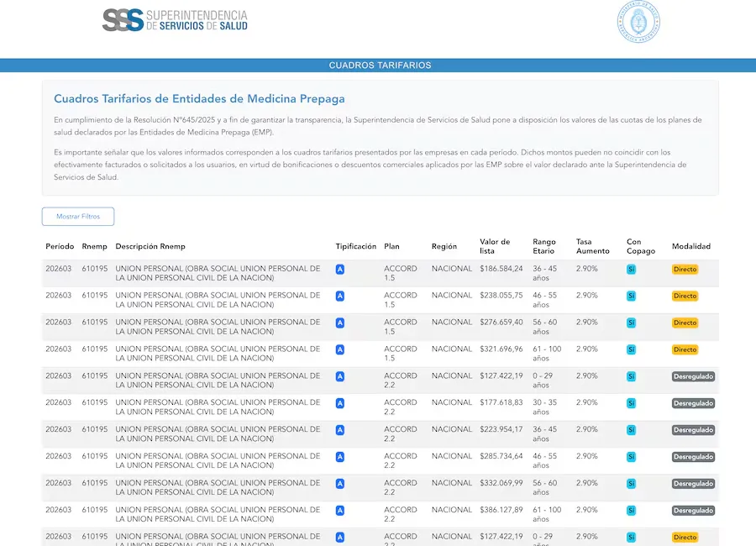Image resolution: width=756 pixels, height=546 pixels.
Task: Click the Cuadros Tarifarios de Entidades de Medicina Prepaga heading
Action: pos(199,99)
